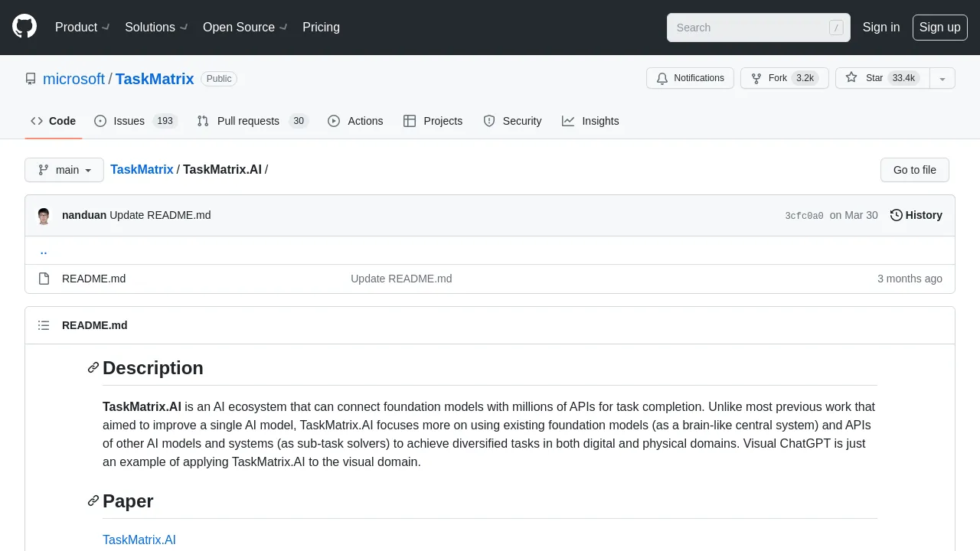The height and width of the screenshot is (551, 980).
Task: Open the Solutions dropdown menu
Action: pyautogui.click(x=155, y=27)
